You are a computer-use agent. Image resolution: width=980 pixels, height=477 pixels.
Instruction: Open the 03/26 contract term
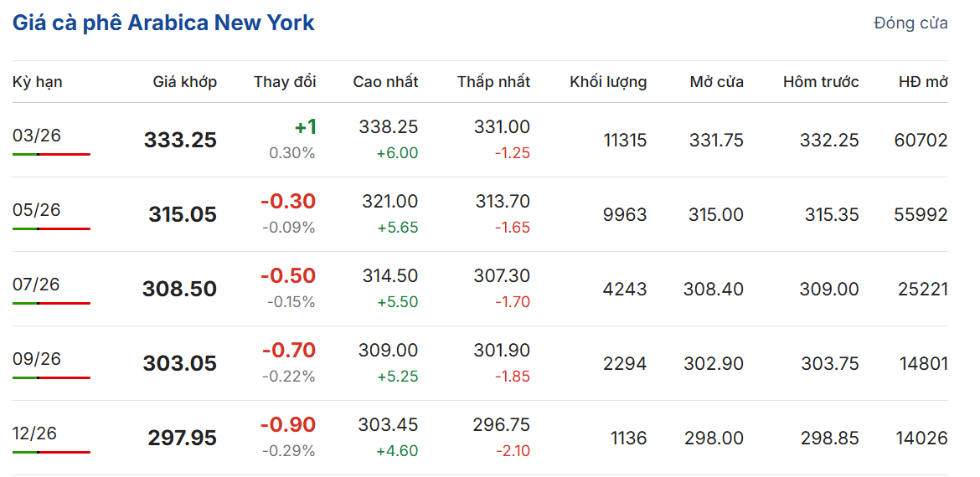point(37,136)
